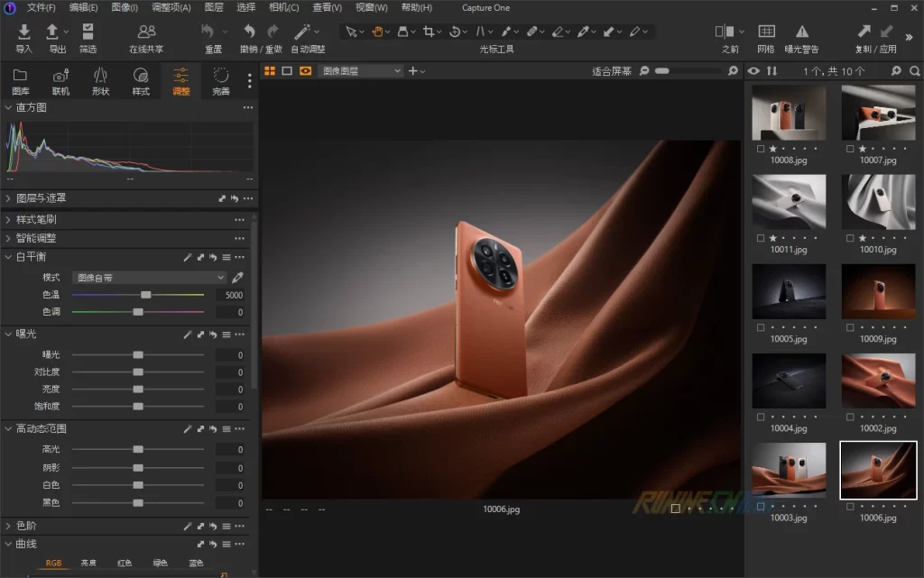Switch to the 红色 curve channel tab
This screenshot has height=578, width=924.
pyautogui.click(x=125, y=564)
